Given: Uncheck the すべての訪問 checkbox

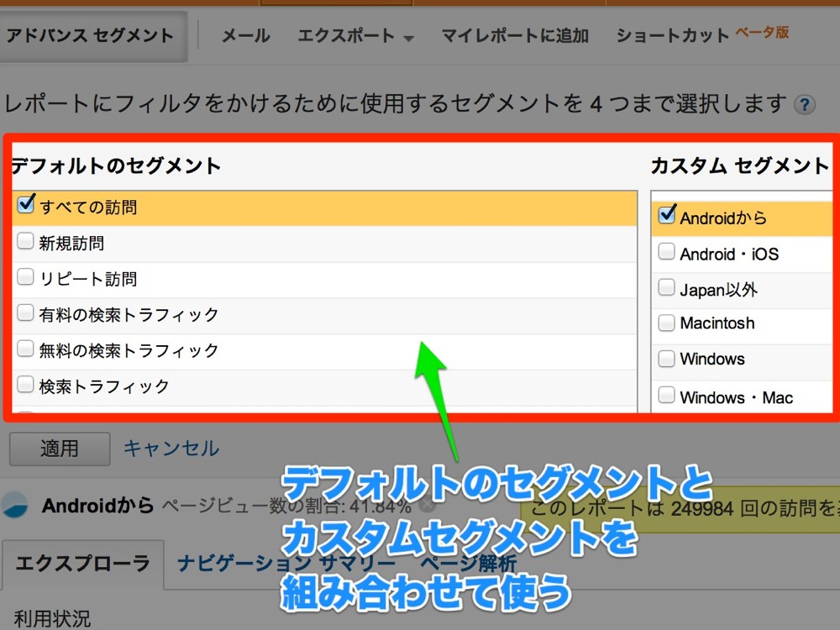Looking at the screenshot, I should [26, 204].
